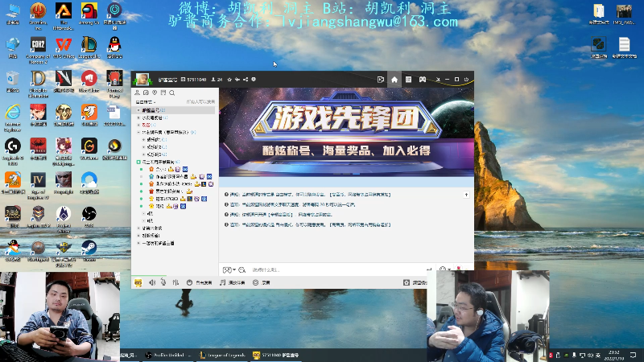The image size is (644, 362).
Task: Click the recording button in bottom toolbar
Action: [261, 282]
